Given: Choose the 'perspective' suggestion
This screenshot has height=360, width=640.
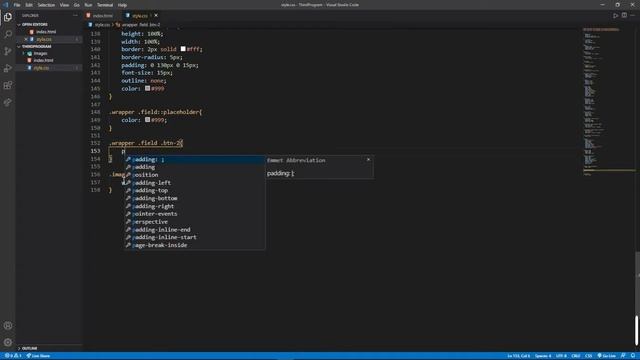Looking at the screenshot, I should click(x=195, y=222).
